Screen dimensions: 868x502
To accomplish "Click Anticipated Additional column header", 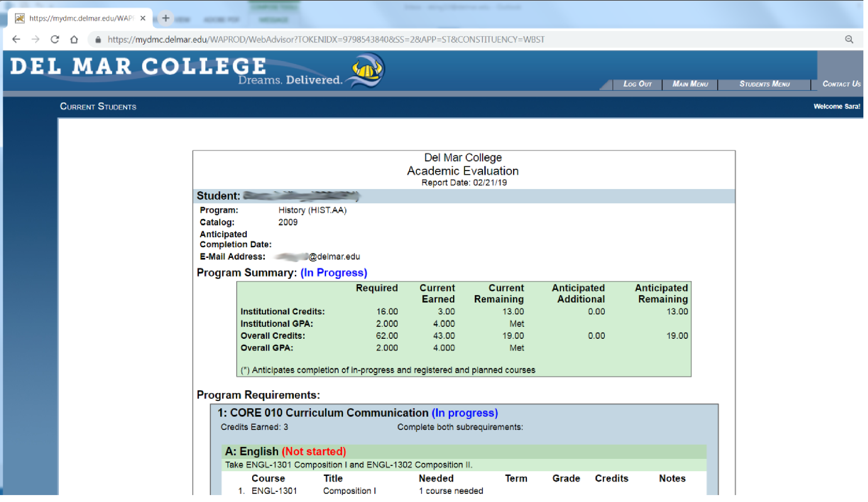I will [578, 293].
